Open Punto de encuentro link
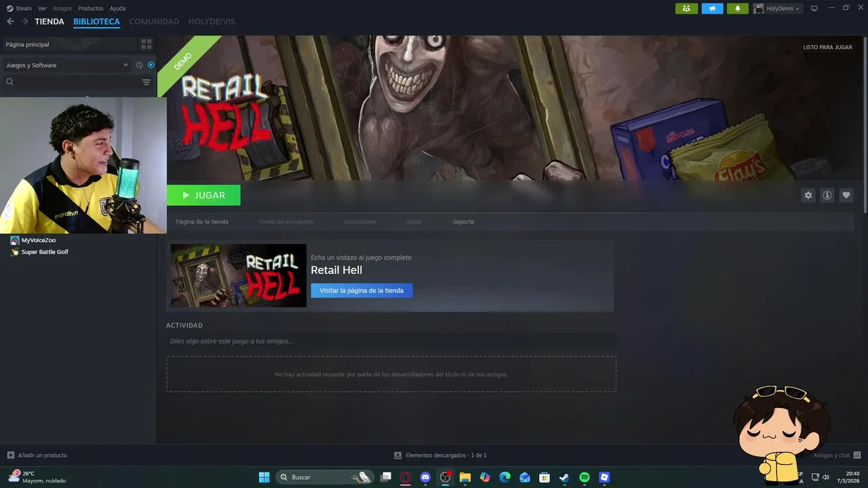The image size is (868, 488). 286,222
